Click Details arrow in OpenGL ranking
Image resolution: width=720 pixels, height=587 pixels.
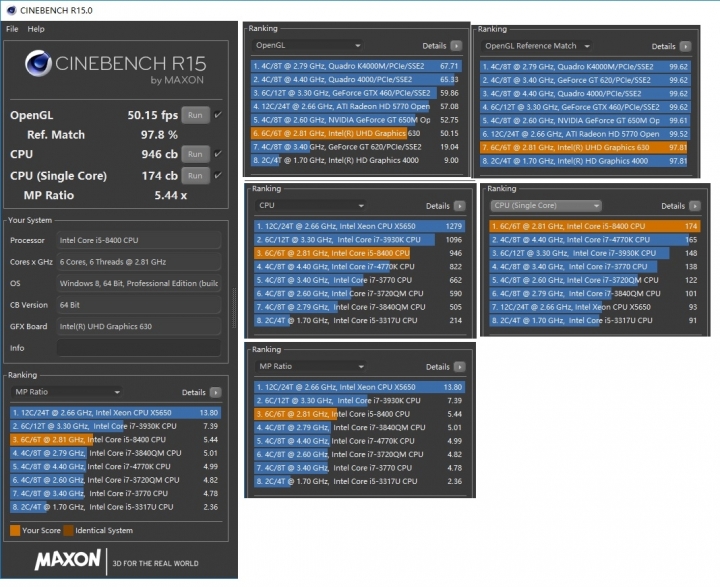click(x=456, y=45)
